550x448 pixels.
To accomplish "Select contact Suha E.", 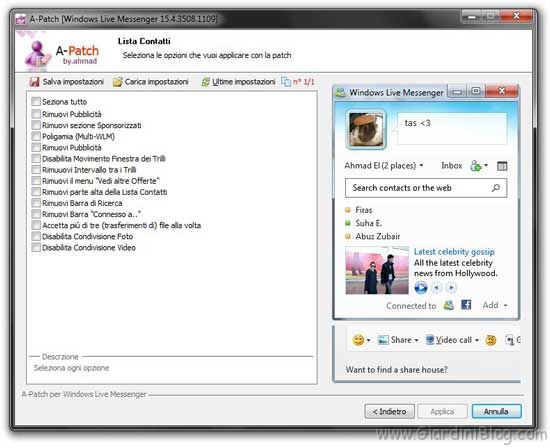I will coord(368,223).
